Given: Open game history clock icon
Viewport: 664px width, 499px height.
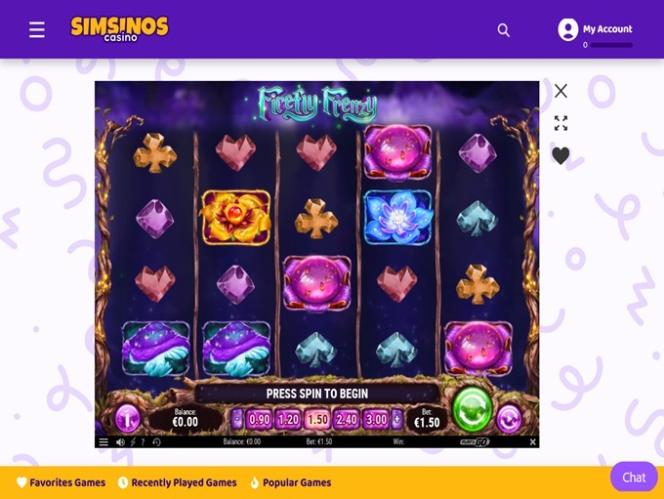Looking at the screenshot, I should pos(156,442).
